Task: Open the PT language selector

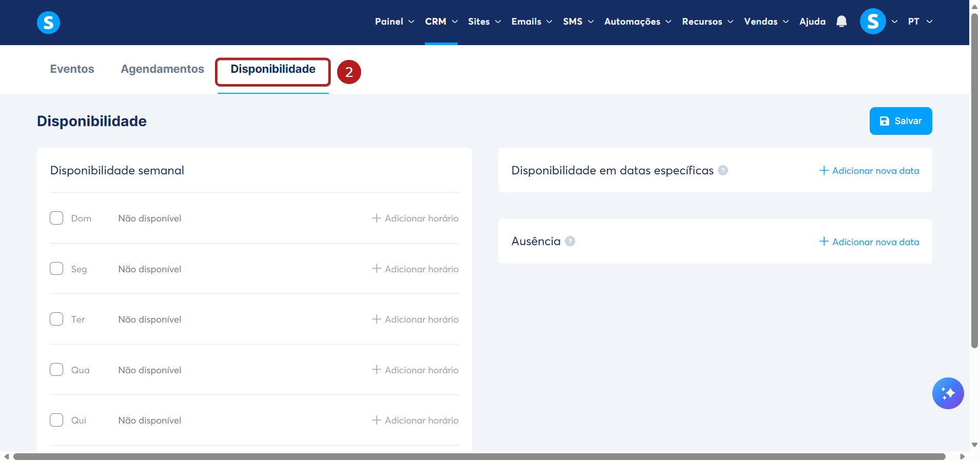Action: (x=920, y=22)
